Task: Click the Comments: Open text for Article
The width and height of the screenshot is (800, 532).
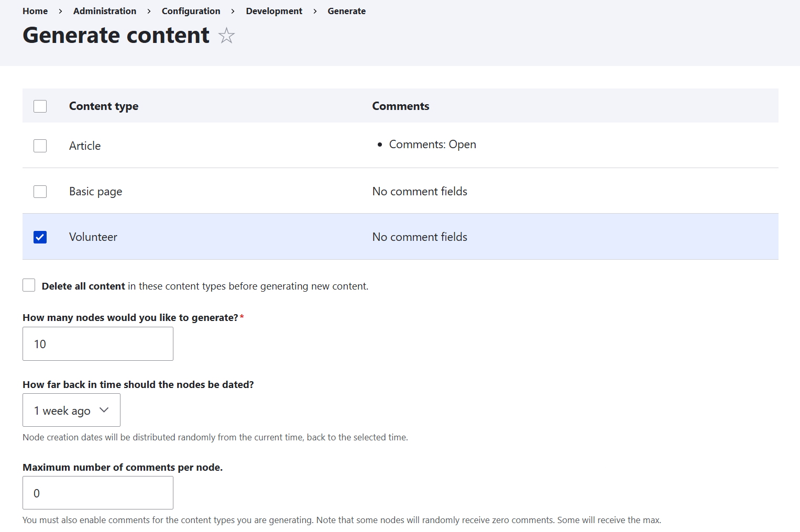Action: (x=432, y=144)
